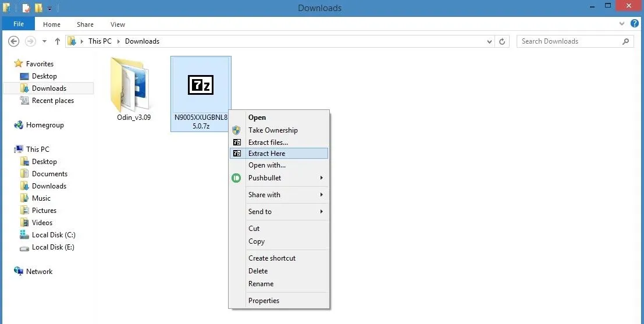Click the Music folder icon

coord(24,198)
